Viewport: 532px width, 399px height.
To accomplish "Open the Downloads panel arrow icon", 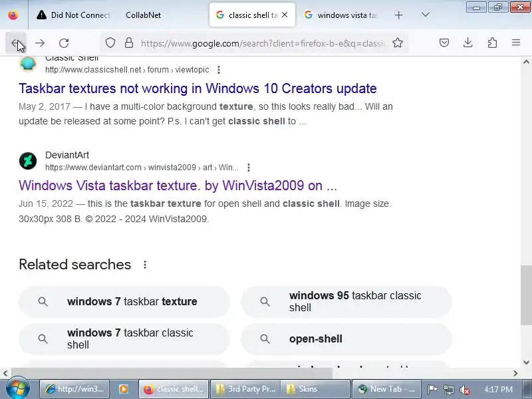I will [x=468, y=43].
